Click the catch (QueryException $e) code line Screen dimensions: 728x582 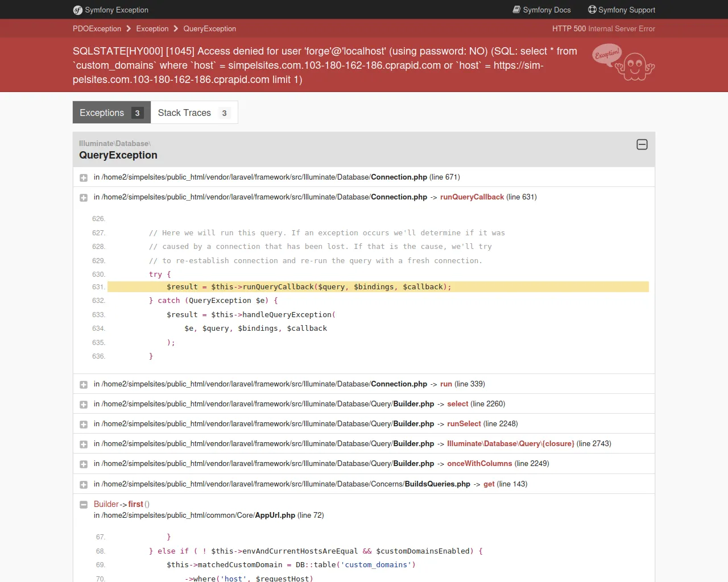click(x=213, y=300)
